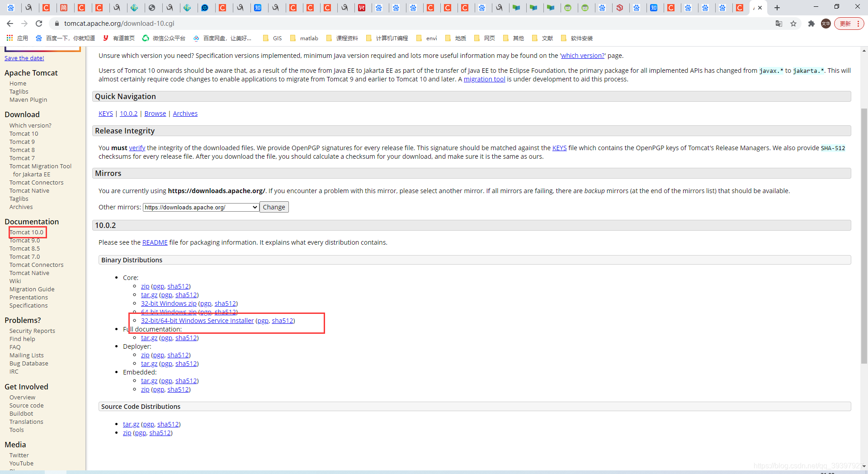
Task: Open the extensions puzzle icon
Action: [811, 24]
